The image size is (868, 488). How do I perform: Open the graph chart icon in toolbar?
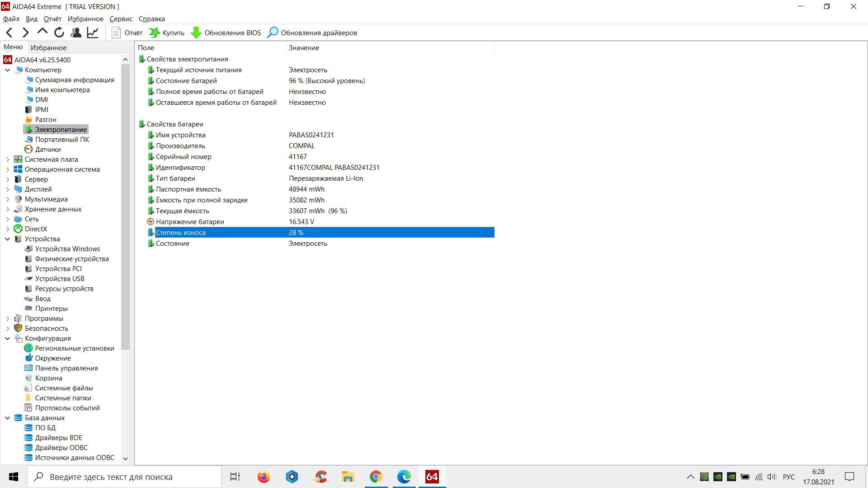[93, 33]
